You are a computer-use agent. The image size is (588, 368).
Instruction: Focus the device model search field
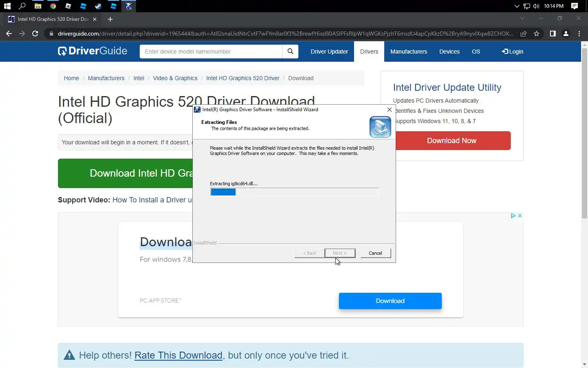[x=211, y=52]
